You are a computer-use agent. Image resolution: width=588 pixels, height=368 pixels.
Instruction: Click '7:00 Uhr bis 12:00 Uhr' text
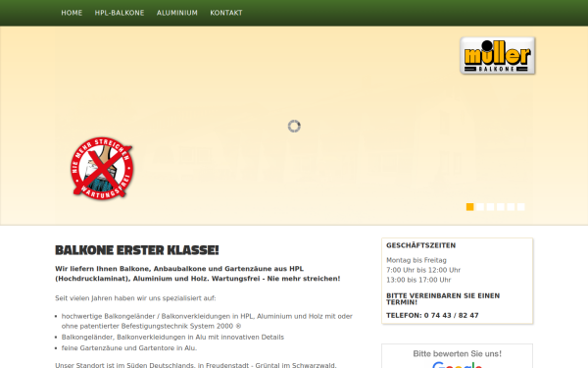(423, 270)
